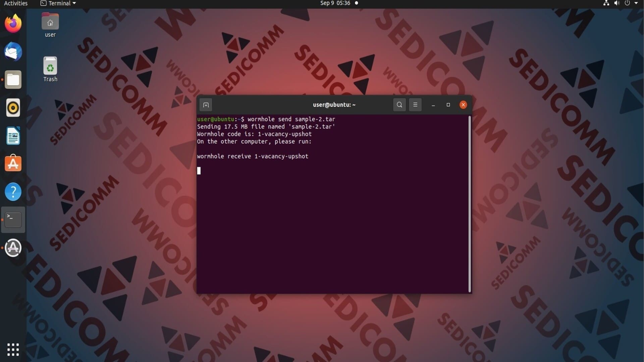Viewport: 644px width, 362px height.
Task: Minimize the terminal window
Action: (433, 105)
